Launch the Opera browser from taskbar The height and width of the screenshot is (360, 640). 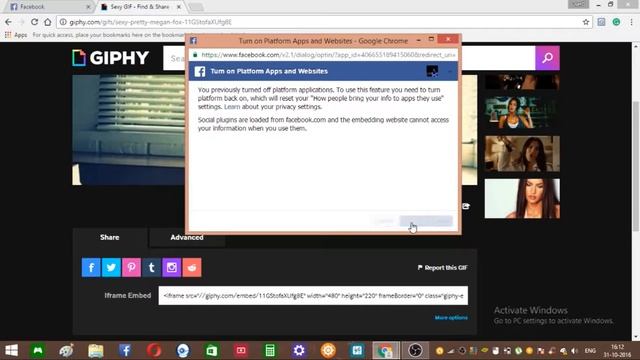tap(154, 351)
